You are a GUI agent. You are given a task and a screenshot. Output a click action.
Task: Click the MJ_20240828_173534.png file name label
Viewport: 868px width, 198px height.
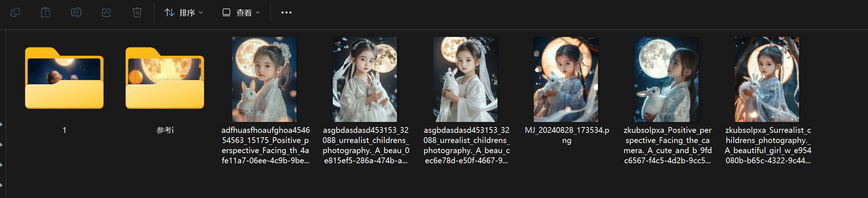tap(567, 135)
